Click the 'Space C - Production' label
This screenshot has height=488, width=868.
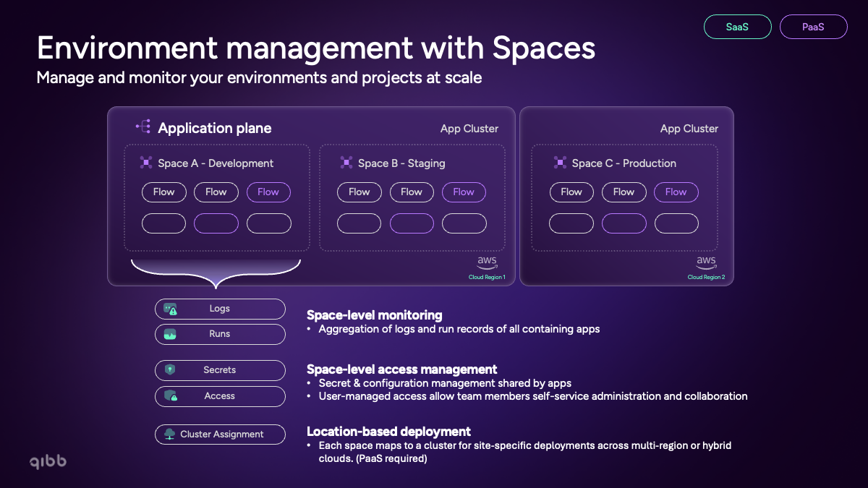[624, 163]
